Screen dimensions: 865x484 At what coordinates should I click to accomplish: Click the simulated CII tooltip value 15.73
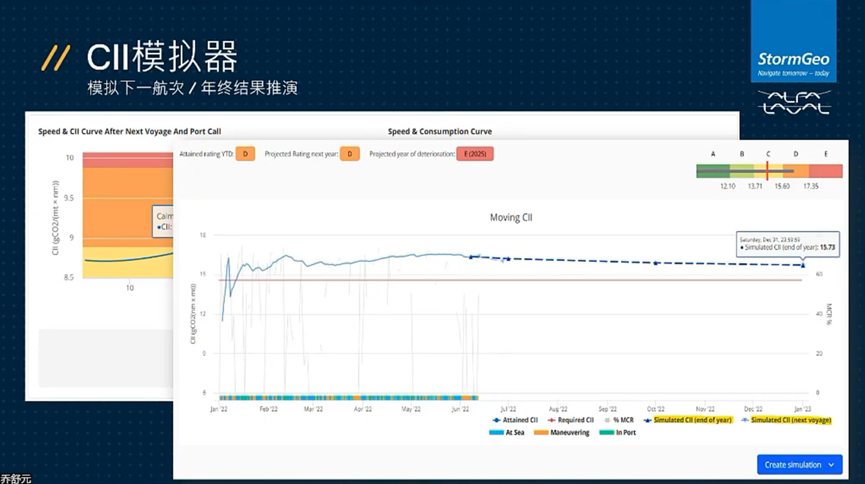click(x=827, y=247)
